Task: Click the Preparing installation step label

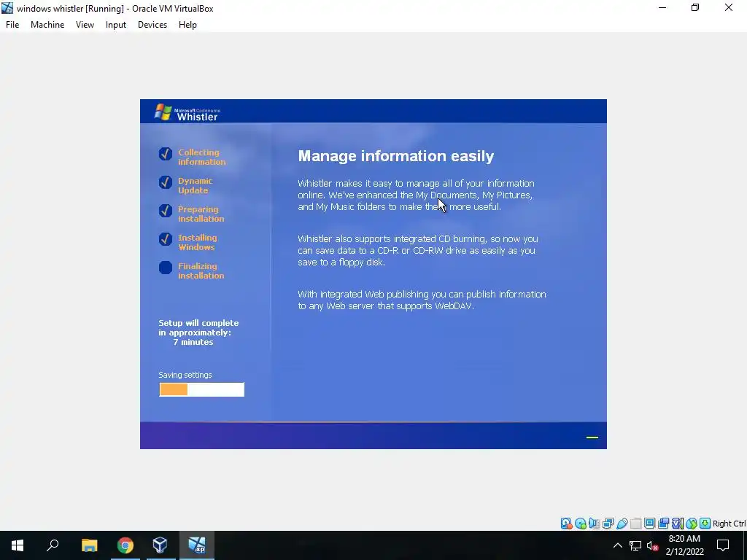Action: 201,214
